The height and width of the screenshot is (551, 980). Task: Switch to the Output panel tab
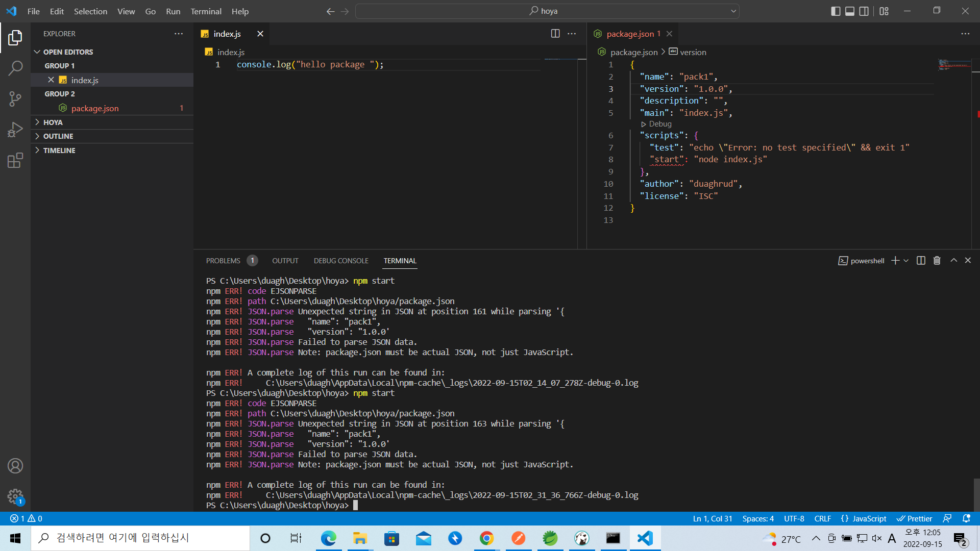click(285, 261)
